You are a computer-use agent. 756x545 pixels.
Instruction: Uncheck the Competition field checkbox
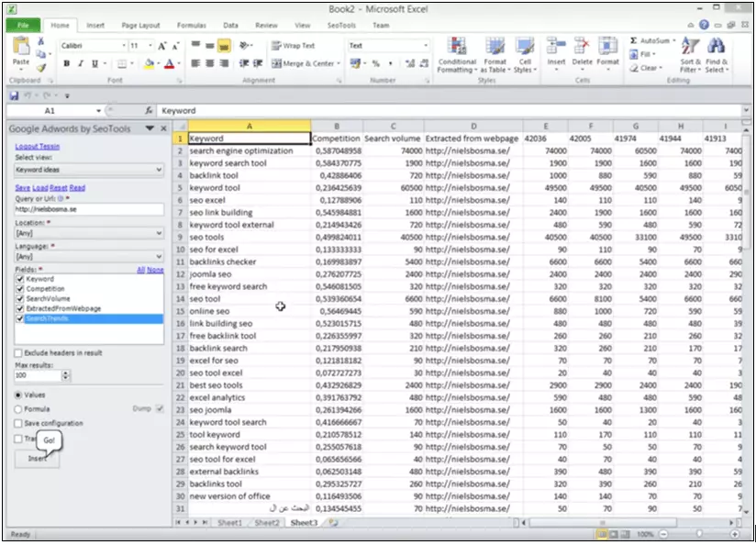point(19,289)
